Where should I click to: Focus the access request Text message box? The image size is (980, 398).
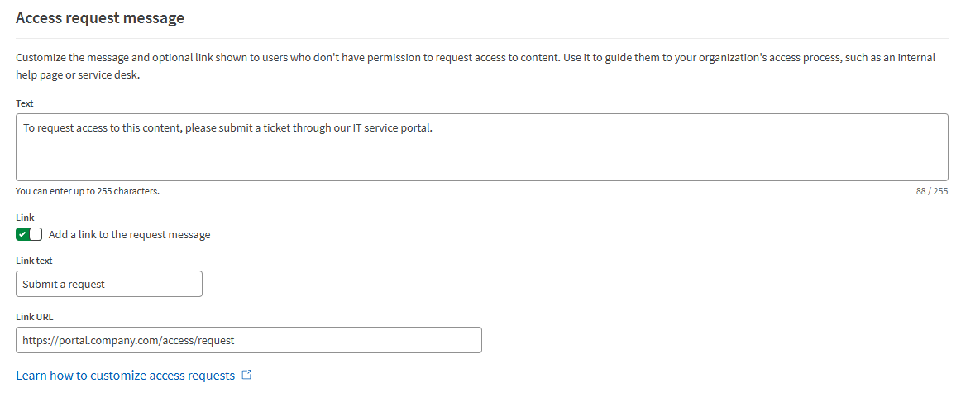click(481, 156)
